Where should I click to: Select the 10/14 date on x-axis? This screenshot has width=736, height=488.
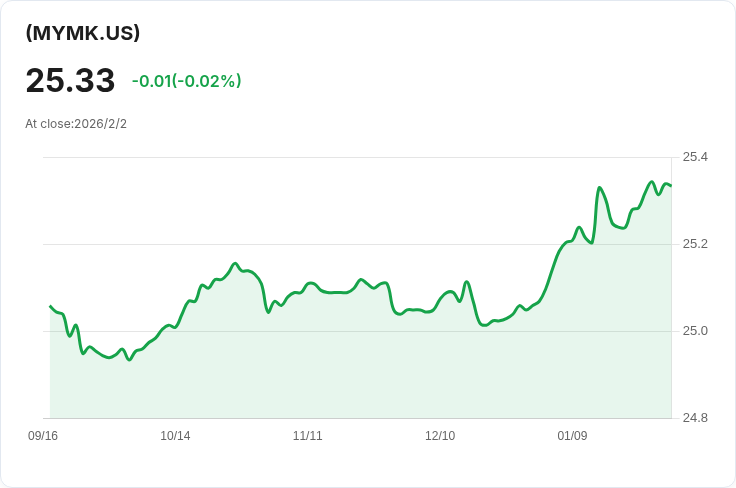point(175,436)
